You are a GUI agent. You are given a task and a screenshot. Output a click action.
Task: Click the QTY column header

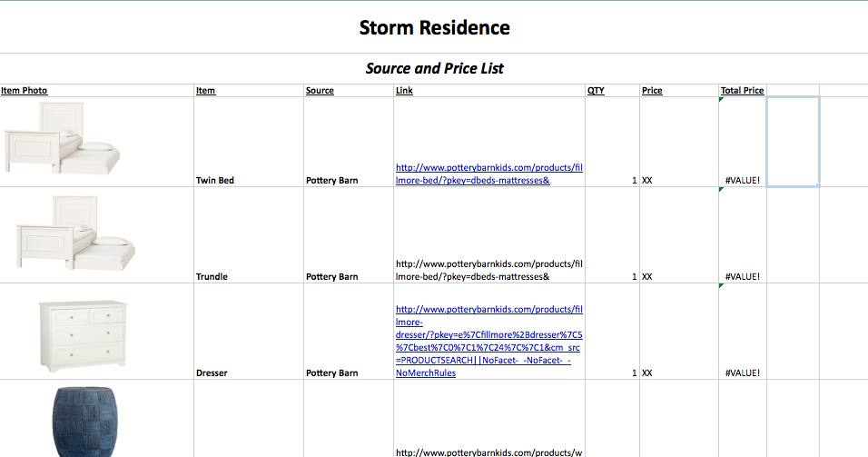(x=596, y=90)
